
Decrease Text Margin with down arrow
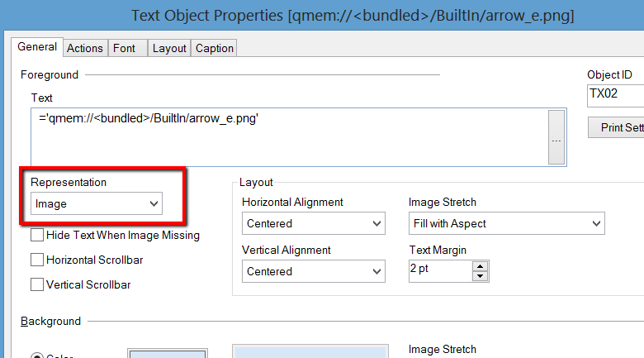click(480, 276)
